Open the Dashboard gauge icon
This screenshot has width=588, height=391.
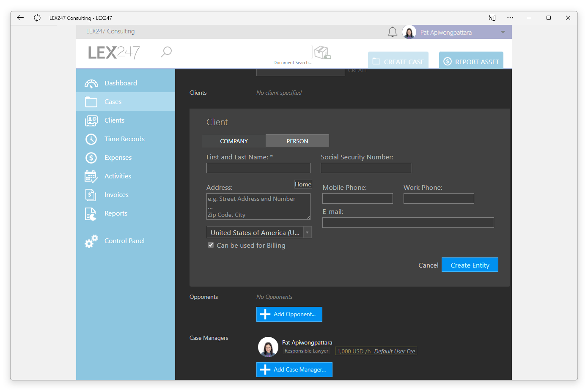91,83
